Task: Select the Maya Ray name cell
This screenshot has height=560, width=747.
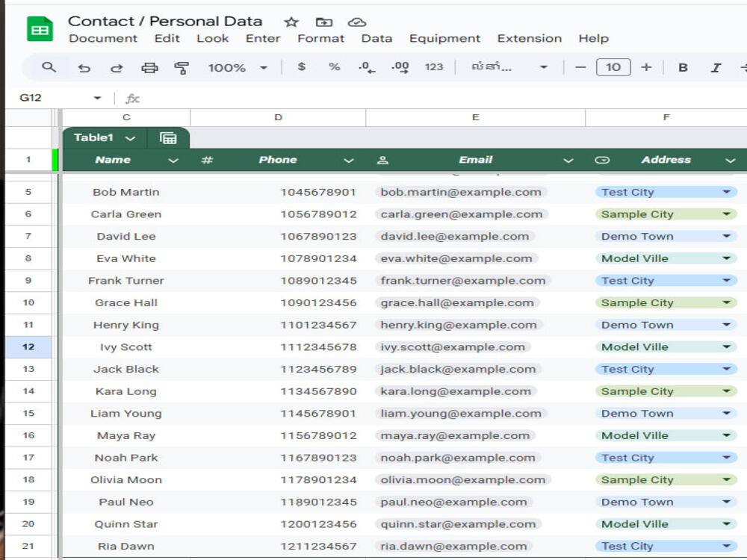Action: tap(126, 436)
